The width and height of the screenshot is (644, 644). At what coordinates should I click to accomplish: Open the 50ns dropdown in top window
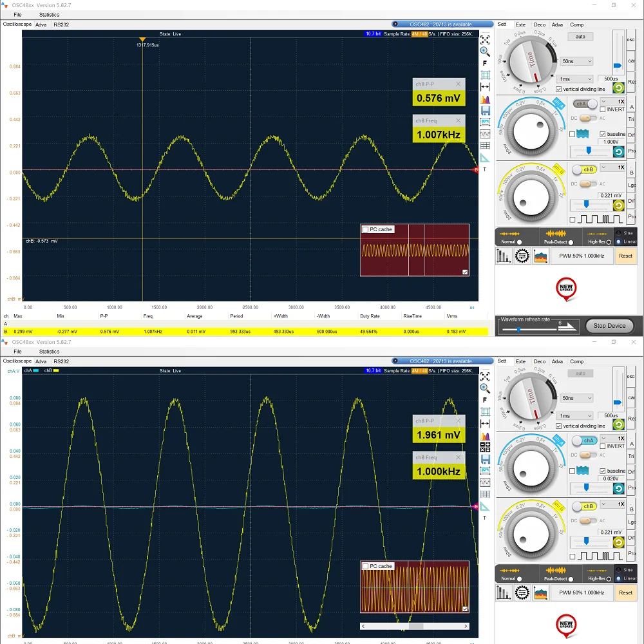[576, 61]
